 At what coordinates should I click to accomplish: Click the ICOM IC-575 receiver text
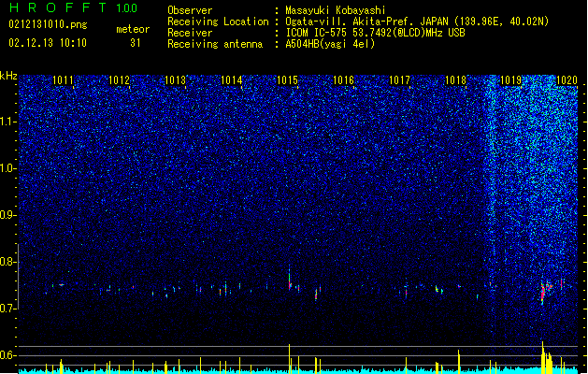(x=375, y=33)
